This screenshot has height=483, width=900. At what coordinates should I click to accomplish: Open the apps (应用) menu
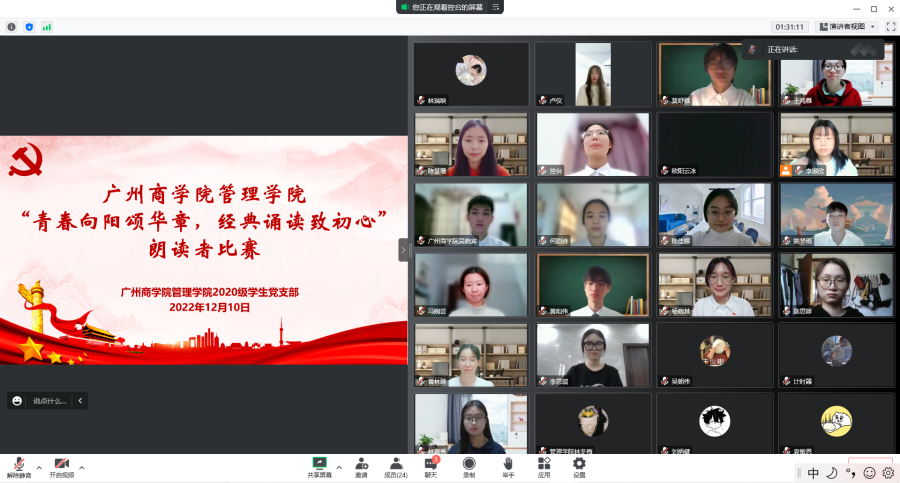pos(544,467)
